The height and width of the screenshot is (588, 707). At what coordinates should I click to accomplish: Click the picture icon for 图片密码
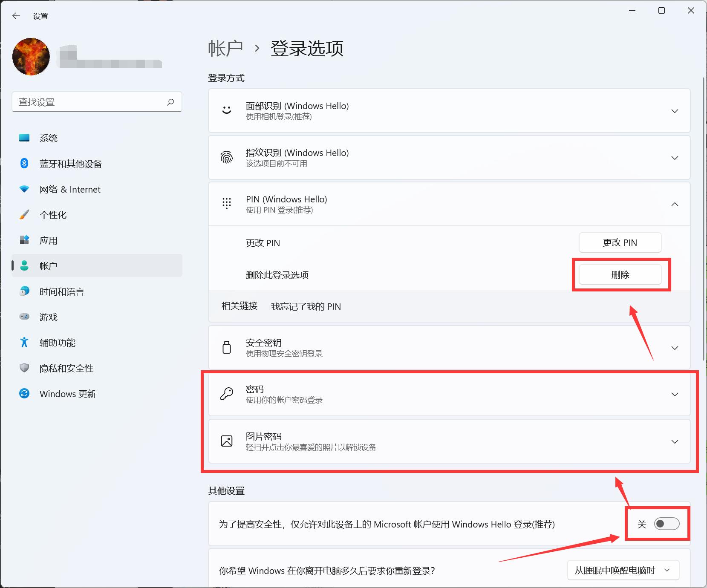(227, 441)
